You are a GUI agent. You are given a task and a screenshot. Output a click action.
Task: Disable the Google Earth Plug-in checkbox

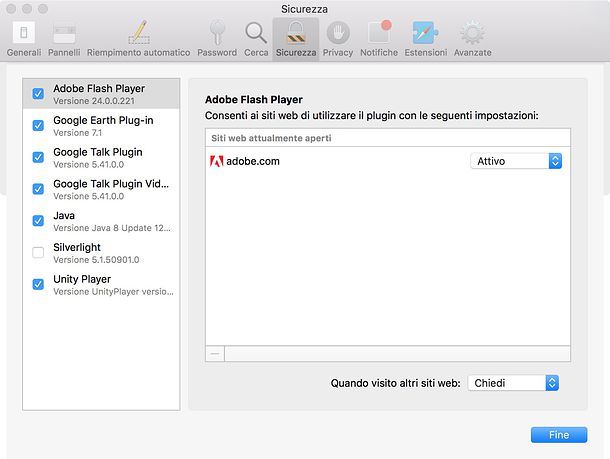tap(38, 126)
